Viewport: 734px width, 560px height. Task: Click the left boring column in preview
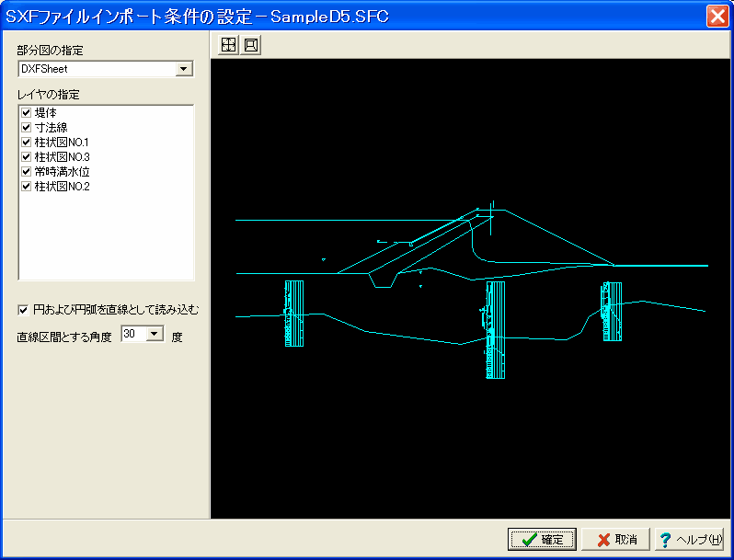(x=294, y=314)
